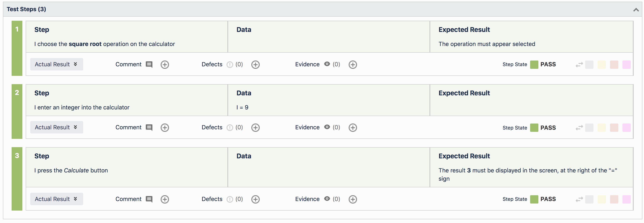The image size is (644, 223).
Task: Add evidence to step 2
Action: click(352, 128)
